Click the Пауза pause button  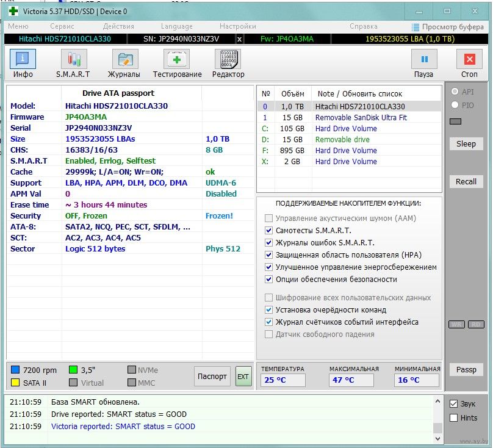pyautogui.click(x=424, y=59)
